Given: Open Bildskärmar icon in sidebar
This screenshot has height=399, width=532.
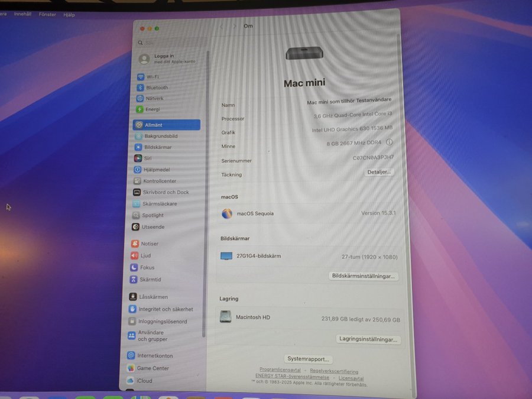Looking at the screenshot, I should coord(138,147).
